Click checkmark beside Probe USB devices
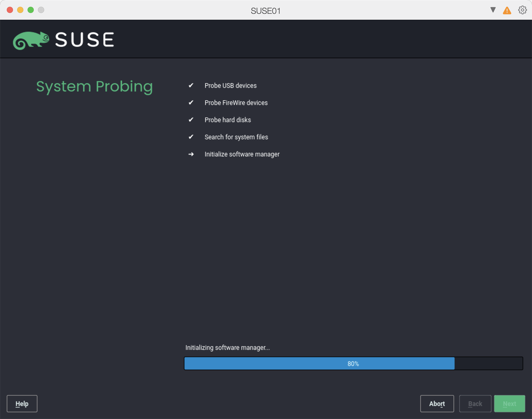Screen dimensions: 532x419 pos(191,86)
